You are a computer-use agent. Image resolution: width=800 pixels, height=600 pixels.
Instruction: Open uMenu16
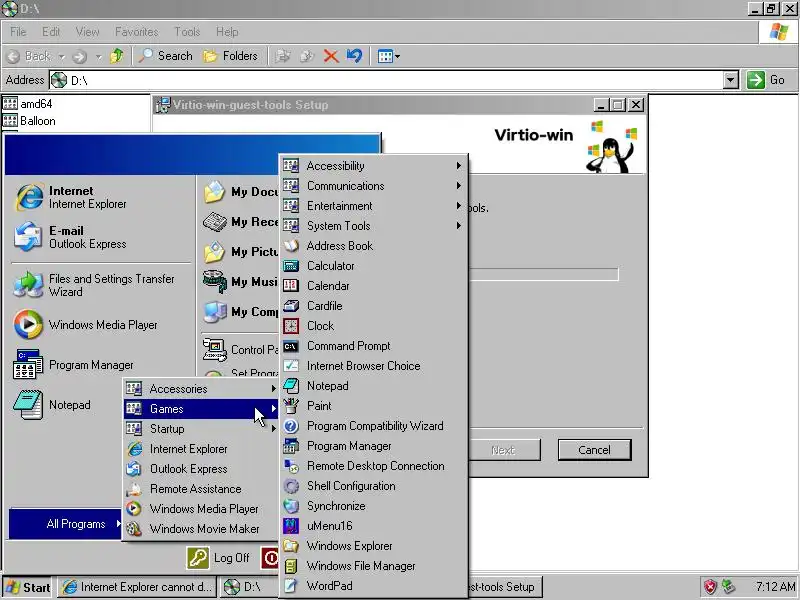373,526
